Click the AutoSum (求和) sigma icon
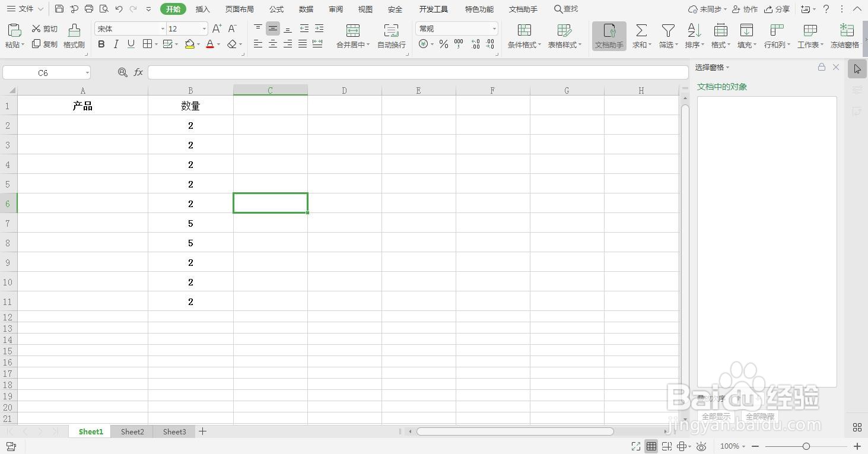 click(x=641, y=30)
